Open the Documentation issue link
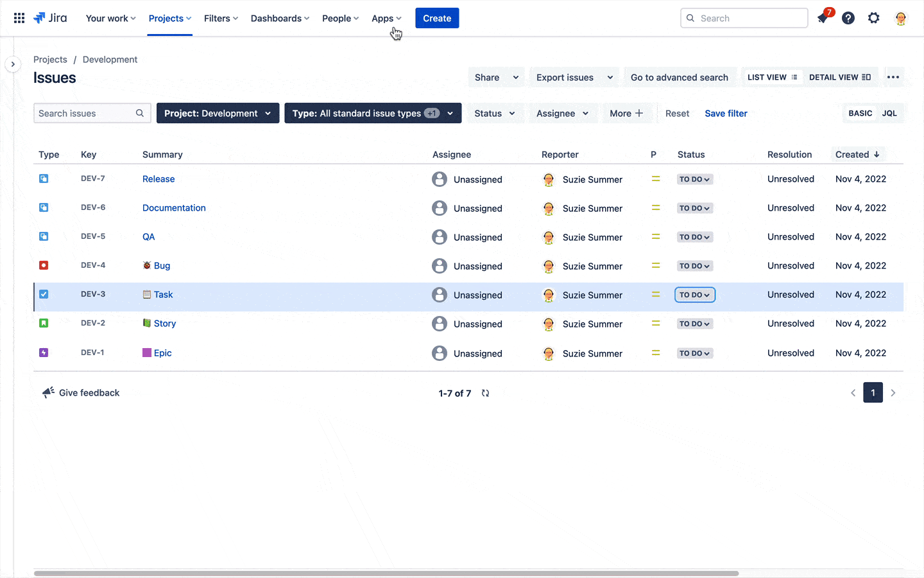Image resolution: width=924 pixels, height=578 pixels. click(x=174, y=207)
